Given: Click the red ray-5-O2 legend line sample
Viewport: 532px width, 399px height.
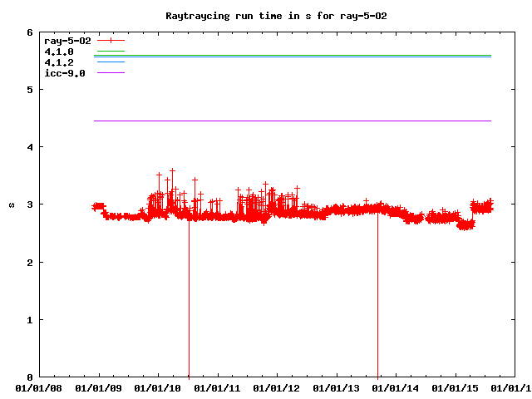Looking at the screenshot, I should coord(111,40).
